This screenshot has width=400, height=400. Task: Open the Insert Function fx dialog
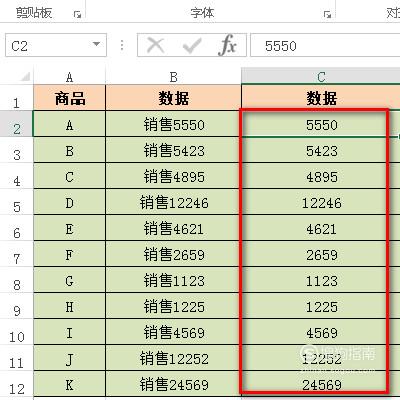[x=227, y=45]
